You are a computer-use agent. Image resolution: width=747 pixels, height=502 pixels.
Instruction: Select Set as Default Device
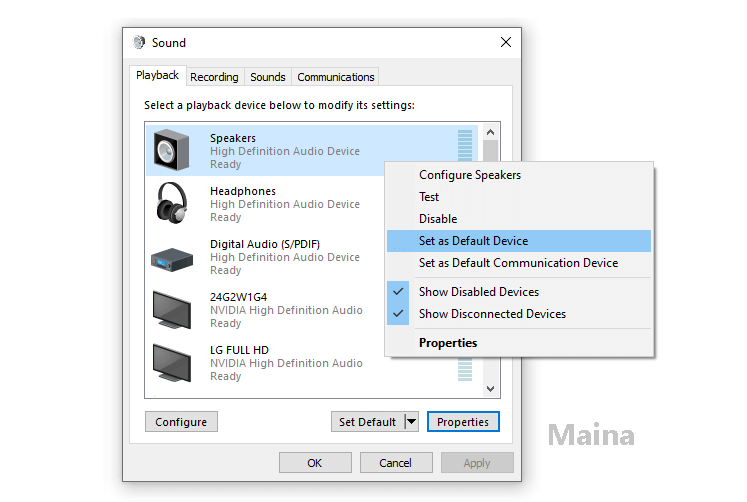(519, 241)
